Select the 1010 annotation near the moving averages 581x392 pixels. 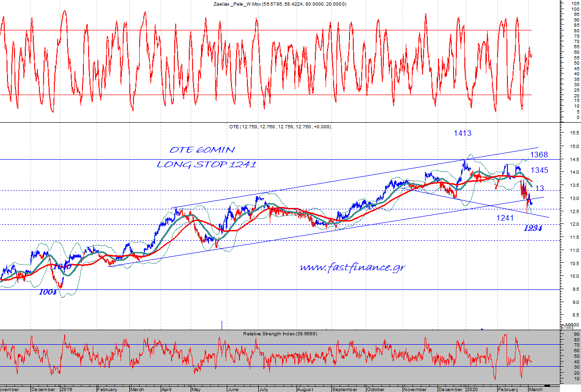click(x=61, y=266)
